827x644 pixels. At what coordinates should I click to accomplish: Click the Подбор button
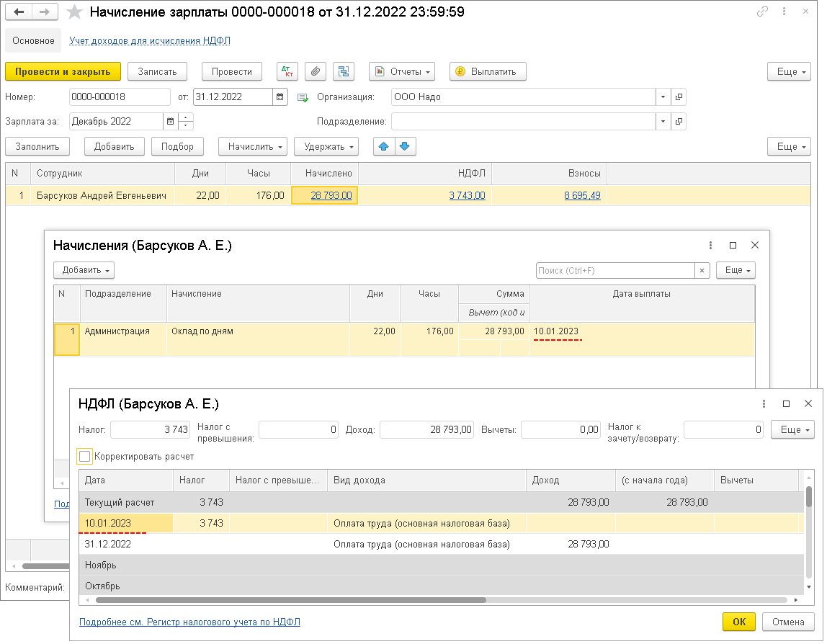pyautogui.click(x=177, y=147)
